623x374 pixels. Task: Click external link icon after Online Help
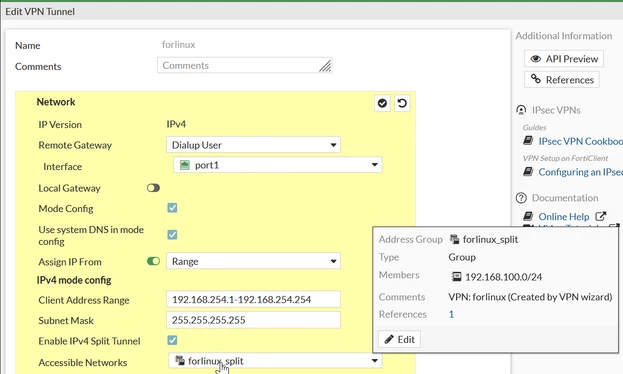coord(600,216)
